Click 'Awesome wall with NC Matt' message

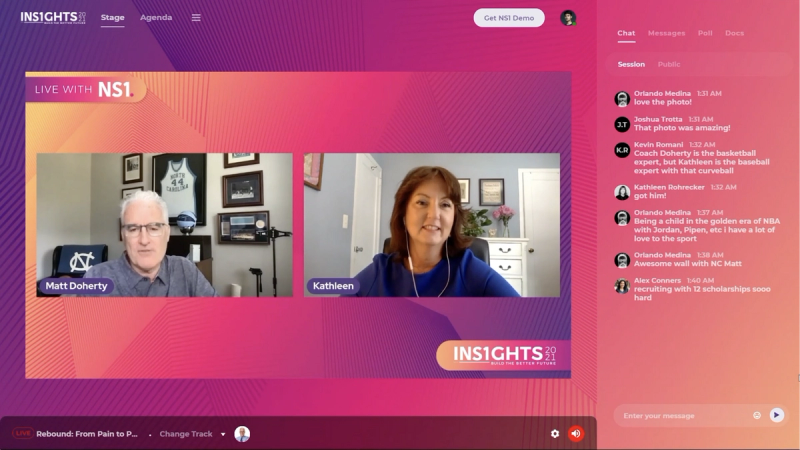pyautogui.click(x=688, y=263)
